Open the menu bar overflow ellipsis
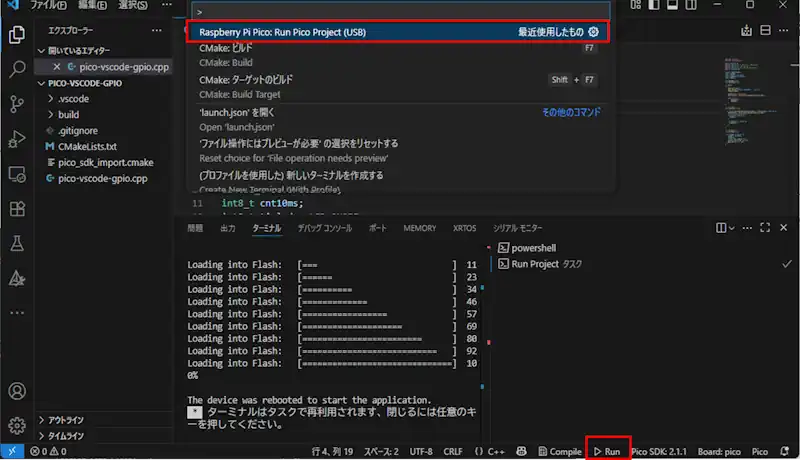 pyautogui.click(x=166, y=5)
